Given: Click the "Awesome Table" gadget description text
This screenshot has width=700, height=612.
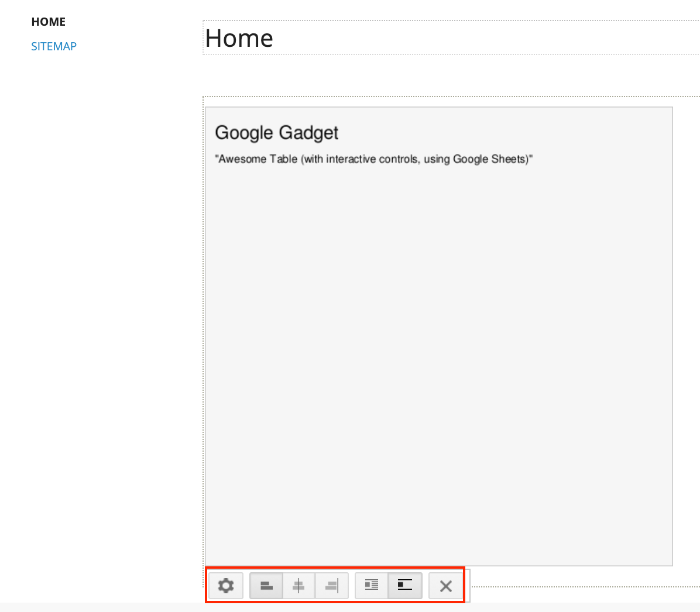Looking at the screenshot, I should pos(373,159).
